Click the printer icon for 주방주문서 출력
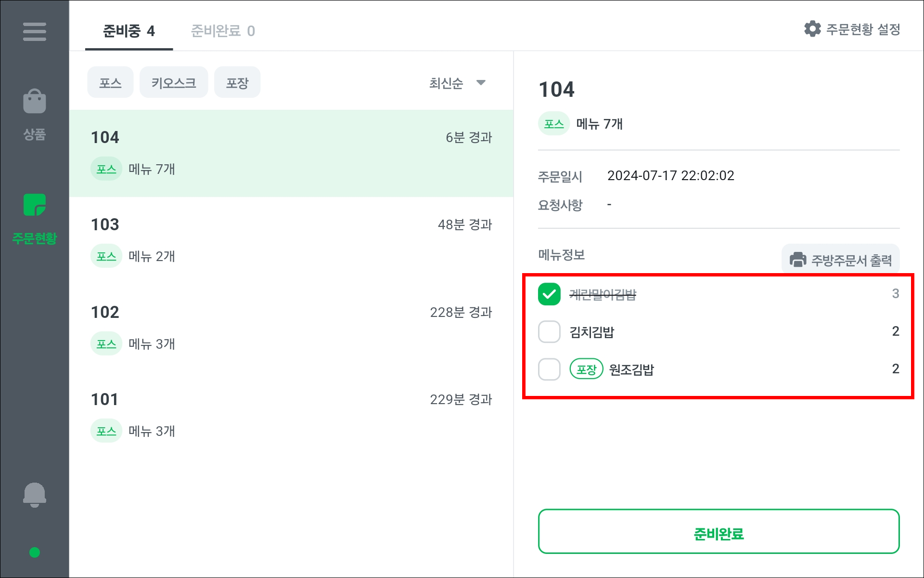This screenshot has height=578, width=924. tap(798, 260)
